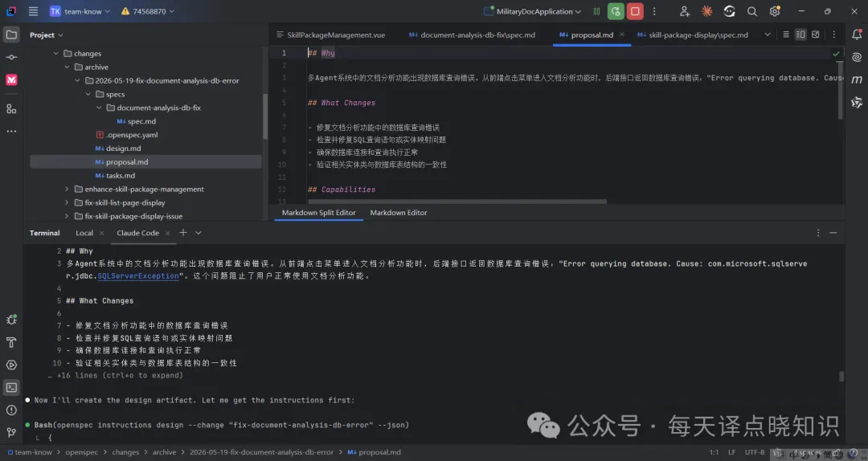Viewport: 868px width, 461px height.
Task: Open the Services tool window
Action: [11, 365]
